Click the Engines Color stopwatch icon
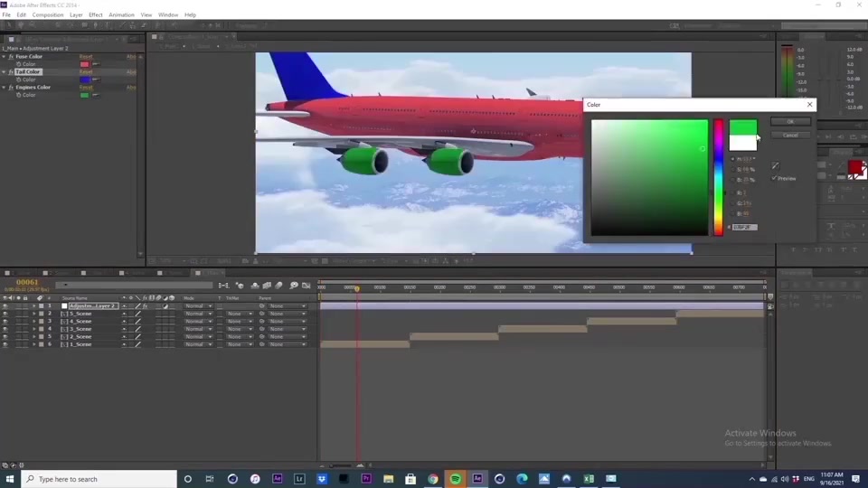Image resolution: width=868 pixels, height=488 pixels. tap(18, 95)
